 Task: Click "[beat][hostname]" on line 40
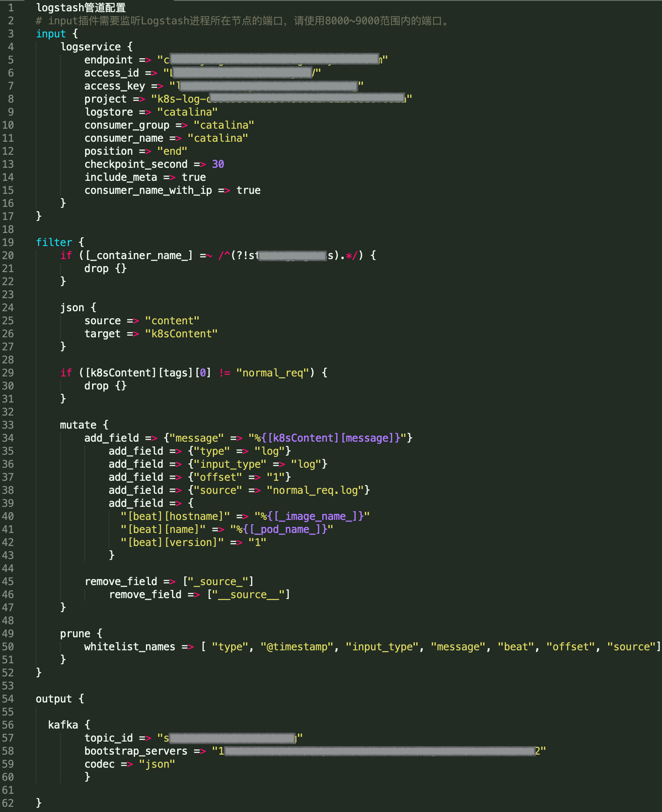click(x=175, y=516)
